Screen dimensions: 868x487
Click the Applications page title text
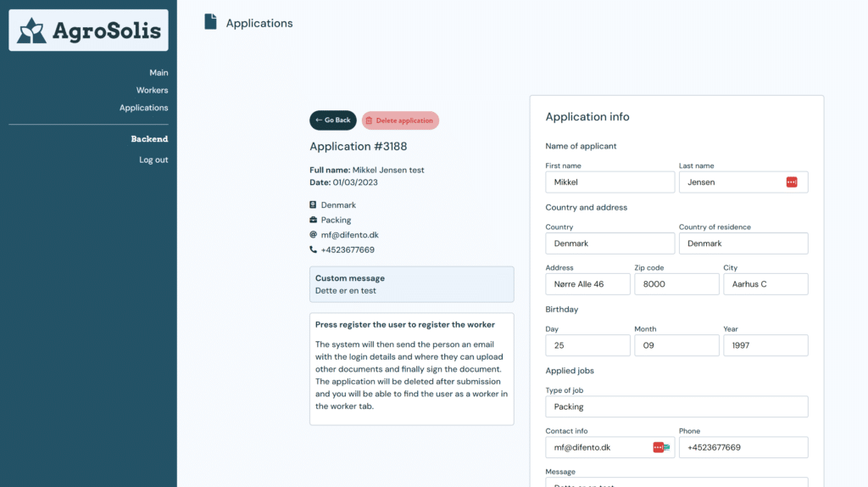(x=259, y=23)
